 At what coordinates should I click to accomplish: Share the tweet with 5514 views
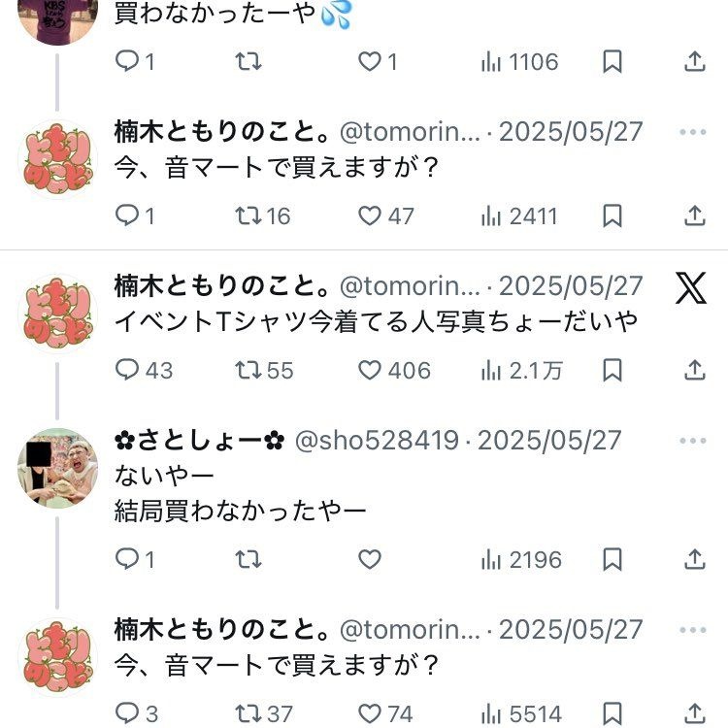[x=694, y=713]
